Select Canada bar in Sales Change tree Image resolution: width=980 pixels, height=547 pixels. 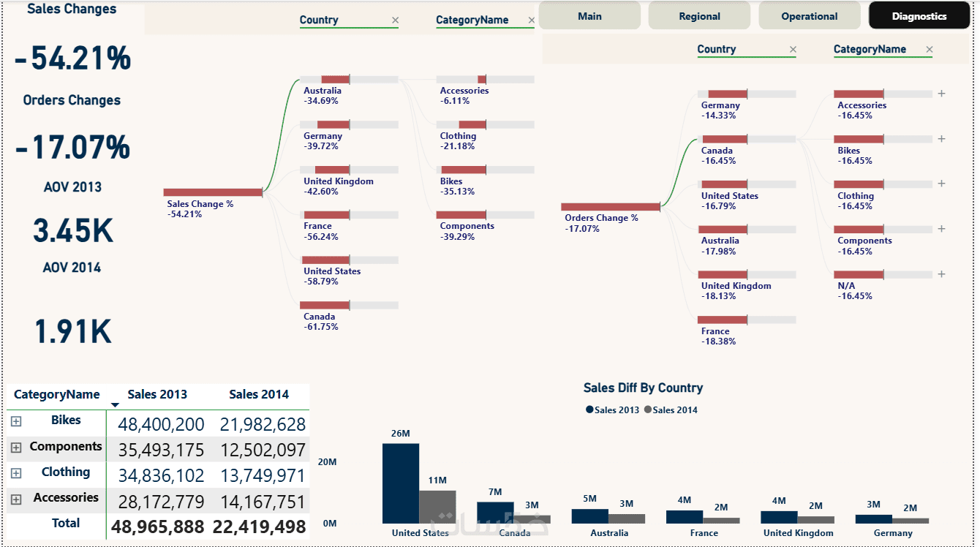[325, 305]
